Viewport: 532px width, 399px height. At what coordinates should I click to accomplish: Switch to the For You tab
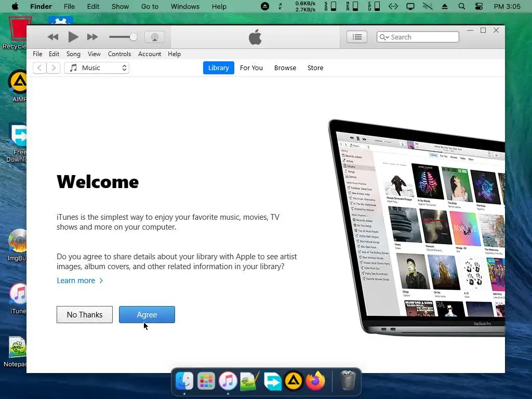(251, 68)
